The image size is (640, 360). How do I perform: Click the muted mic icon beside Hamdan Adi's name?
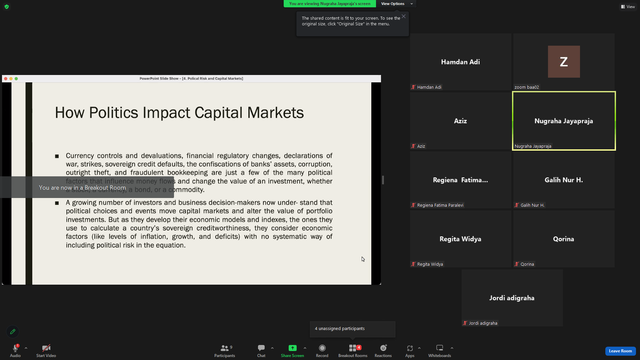click(413, 87)
